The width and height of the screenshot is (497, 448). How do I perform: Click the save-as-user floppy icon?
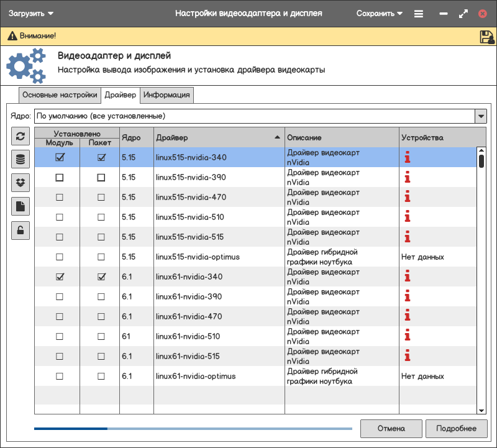[487, 37]
